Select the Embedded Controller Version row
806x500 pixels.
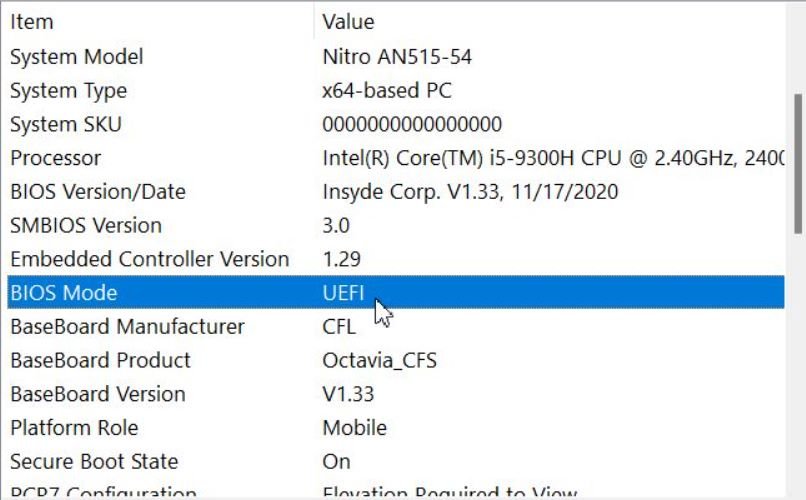click(x=150, y=259)
